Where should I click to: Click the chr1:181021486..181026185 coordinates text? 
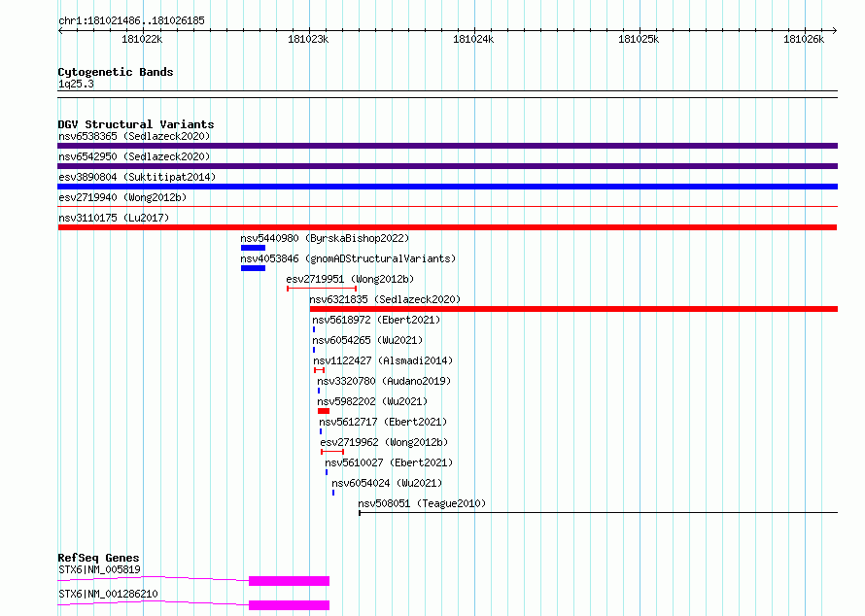click(x=131, y=21)
